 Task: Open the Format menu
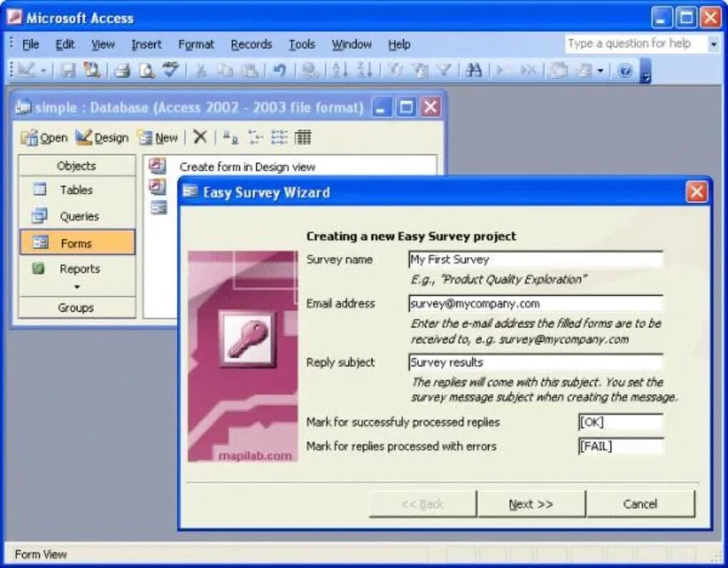(x=196, y=44)
